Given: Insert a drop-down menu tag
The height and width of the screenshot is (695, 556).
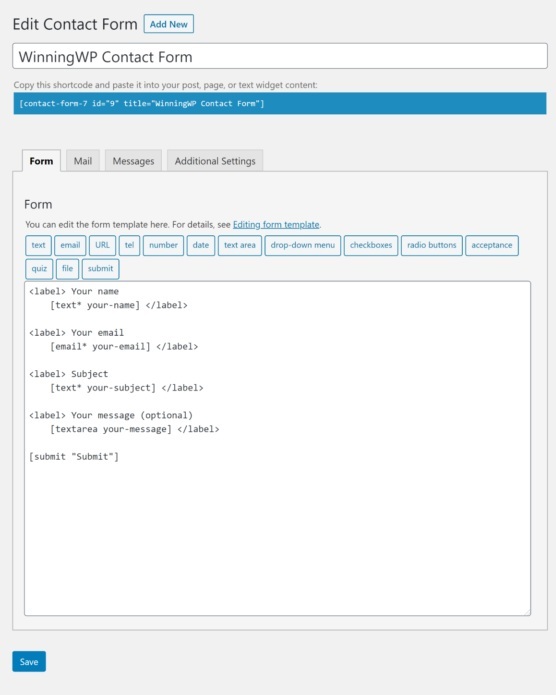Looking at the screenshot, I should (303, 245).
